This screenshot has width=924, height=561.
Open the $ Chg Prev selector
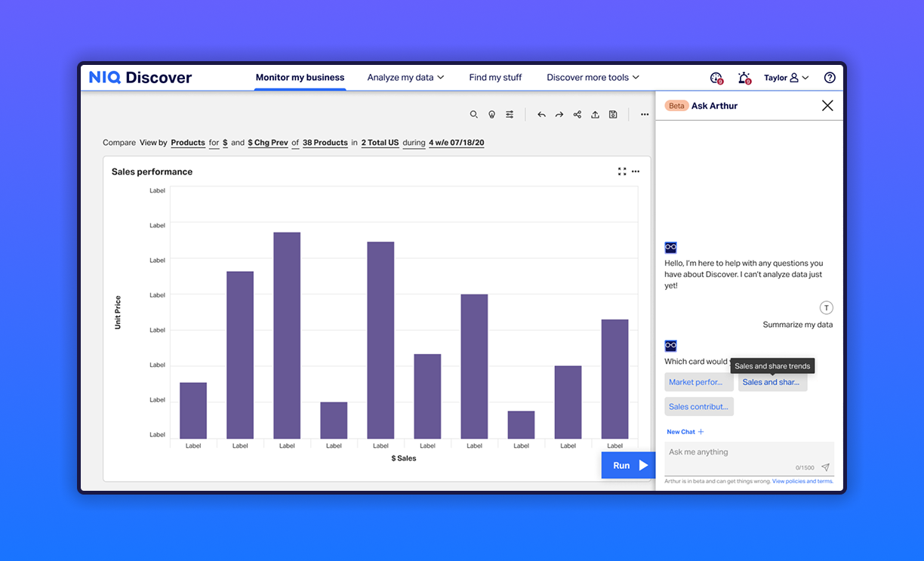pyautogui.click(x=268, y=143)
